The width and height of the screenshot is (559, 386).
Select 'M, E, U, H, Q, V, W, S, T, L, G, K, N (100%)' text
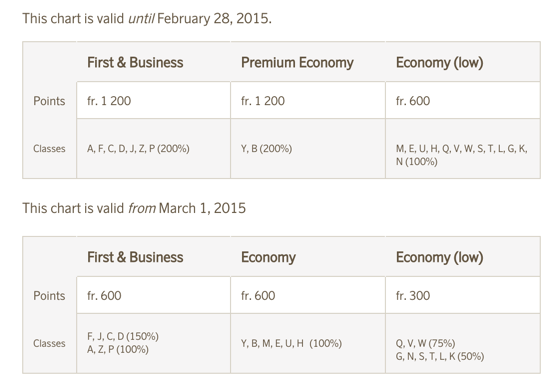[461, 155]
